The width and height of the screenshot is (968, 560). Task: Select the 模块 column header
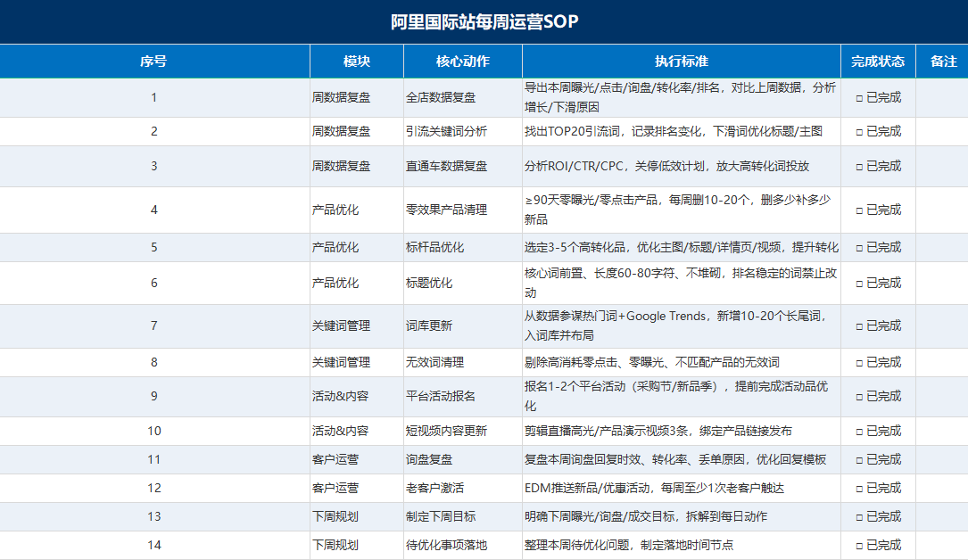click(x=357, y=61)
